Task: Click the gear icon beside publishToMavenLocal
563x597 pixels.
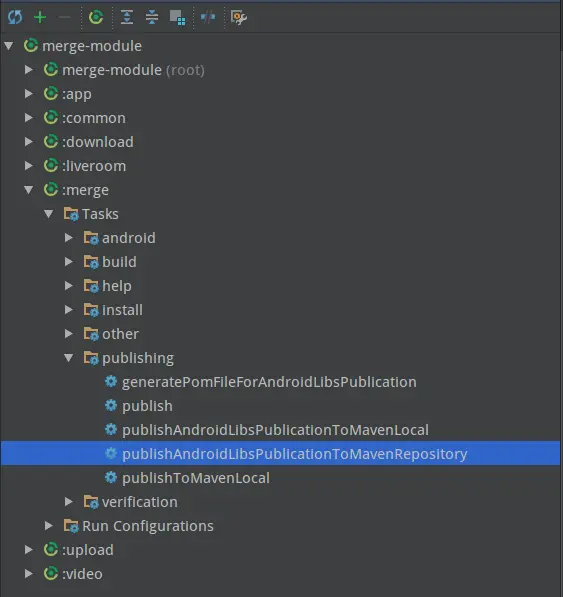Action: click(111, 477)
